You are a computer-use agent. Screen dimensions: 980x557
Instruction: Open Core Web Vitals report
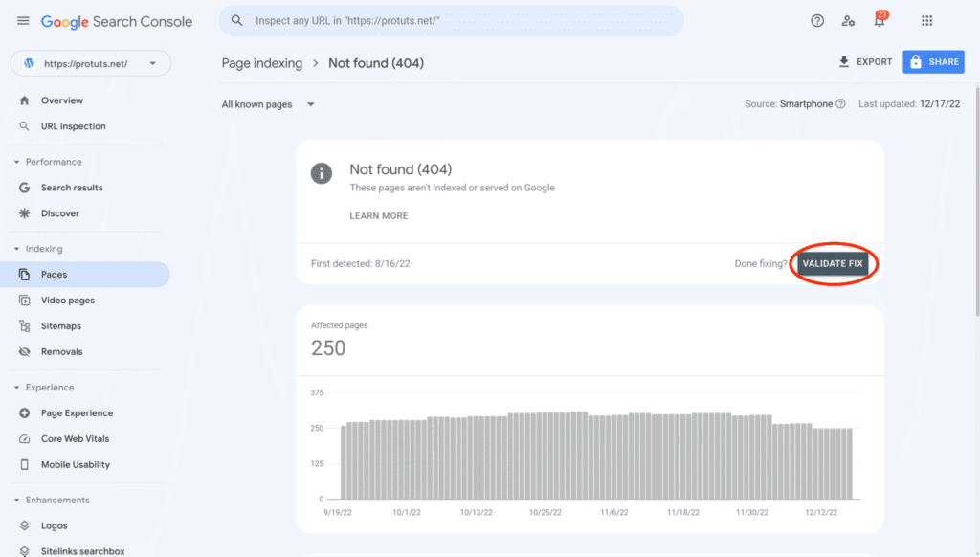pyautogui.click(x=75, y=439)
